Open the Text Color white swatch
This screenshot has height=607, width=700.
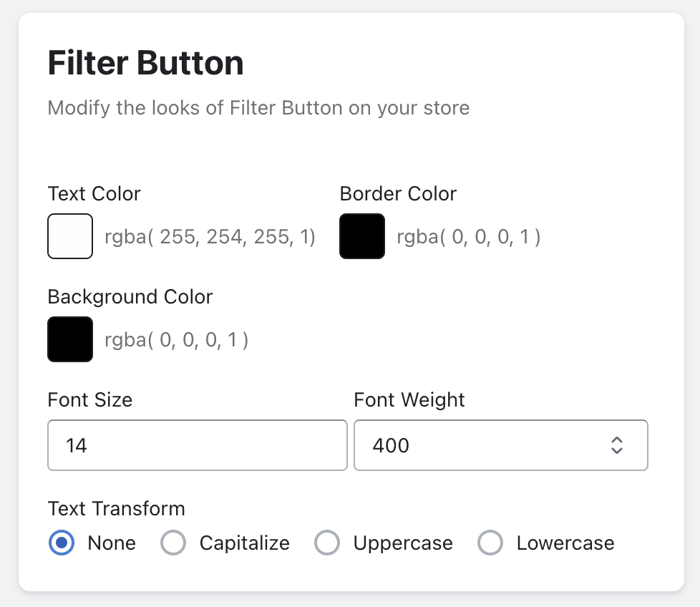coord(70,236)
